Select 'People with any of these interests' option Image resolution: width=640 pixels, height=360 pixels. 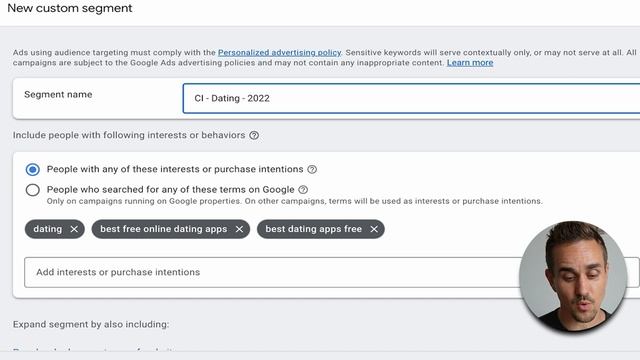(x=33, y=169)
